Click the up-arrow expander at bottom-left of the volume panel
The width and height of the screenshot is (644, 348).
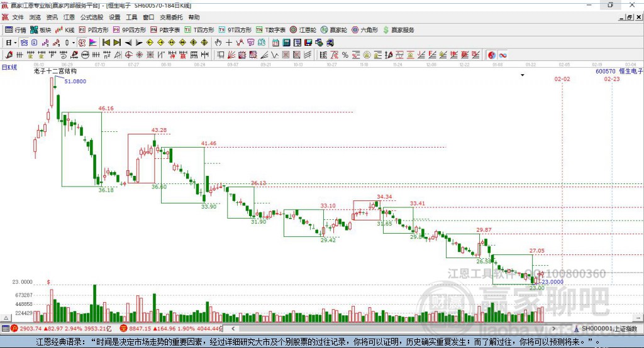(6, 318)
